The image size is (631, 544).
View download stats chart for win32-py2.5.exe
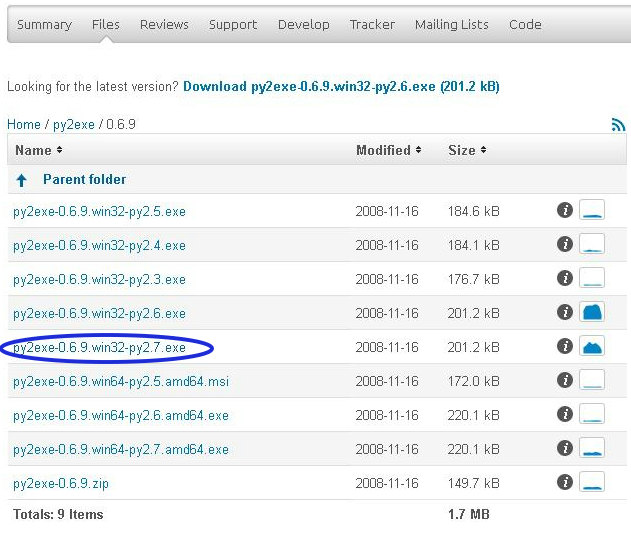(x=592, y=210)
